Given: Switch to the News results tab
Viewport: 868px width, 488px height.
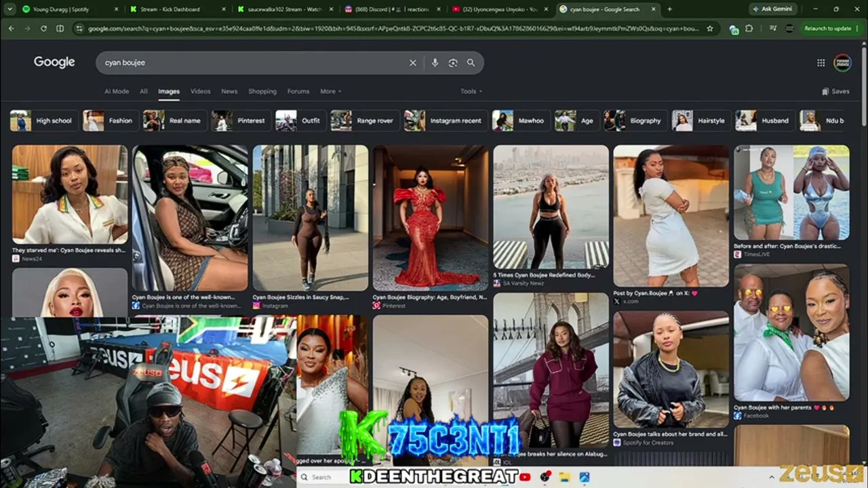Looking at the screenshot, I should (x=229, y=91).
